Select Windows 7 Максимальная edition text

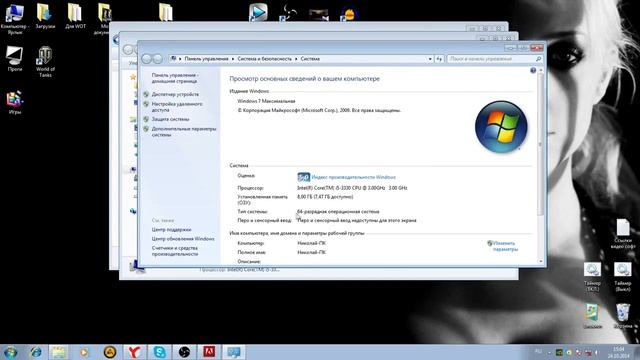click(x=266, y=101)
